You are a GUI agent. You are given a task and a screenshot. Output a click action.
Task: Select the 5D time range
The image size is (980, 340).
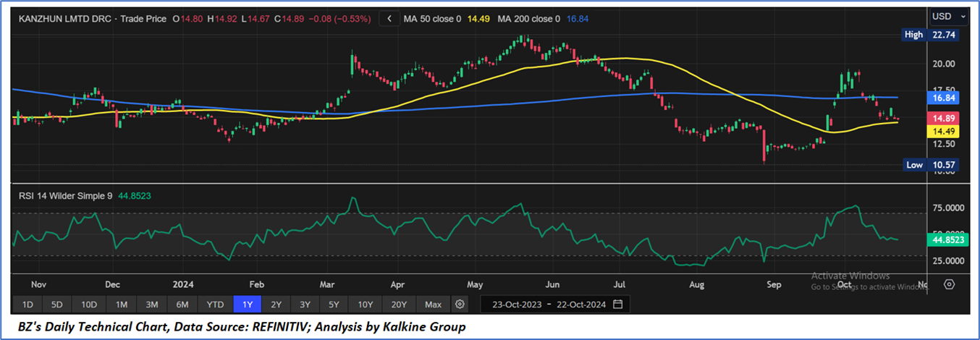click(x=57, y=304)
